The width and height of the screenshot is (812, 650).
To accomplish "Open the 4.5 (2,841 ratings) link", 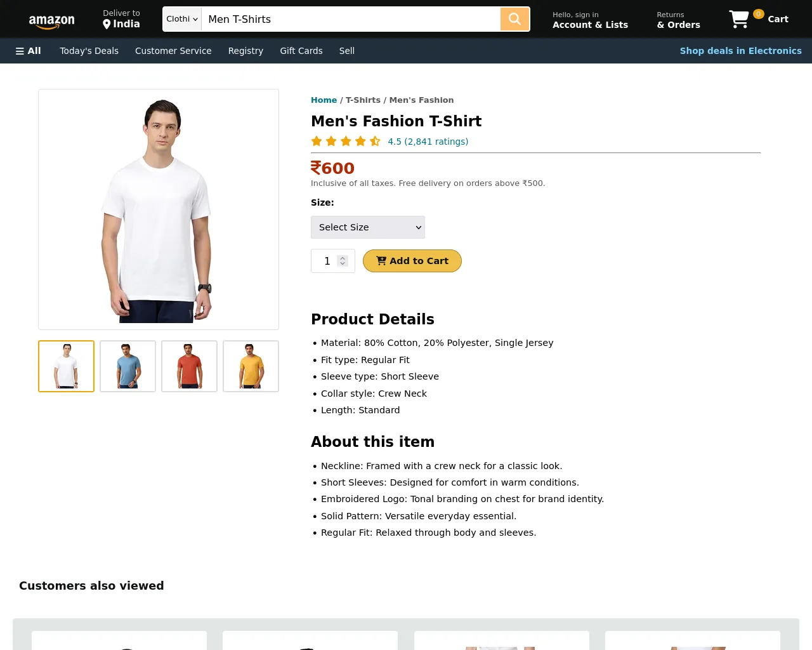I will pyautogui.click(x=428, y=142).
